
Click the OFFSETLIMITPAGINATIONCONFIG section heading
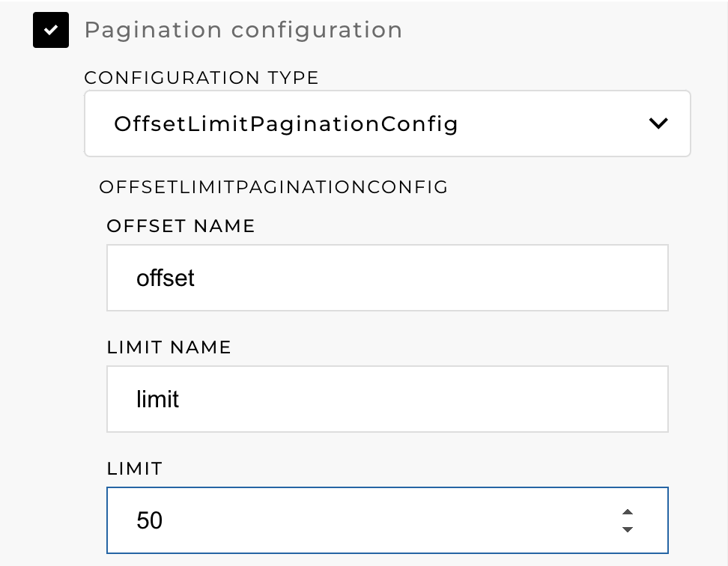click(273, 187)
